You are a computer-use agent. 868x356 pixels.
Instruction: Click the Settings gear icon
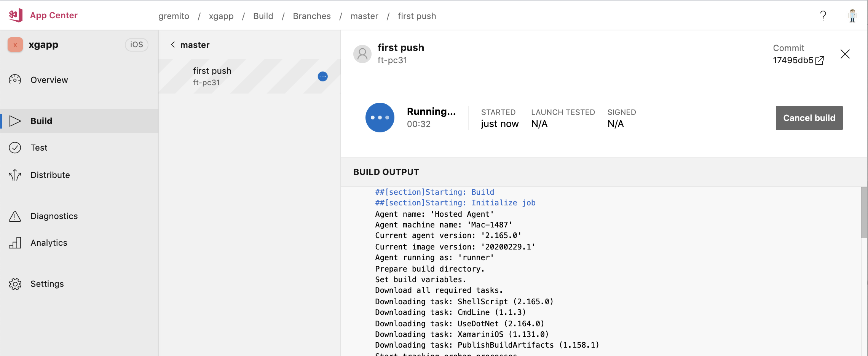pyautogui.click(x=15, y=284)
